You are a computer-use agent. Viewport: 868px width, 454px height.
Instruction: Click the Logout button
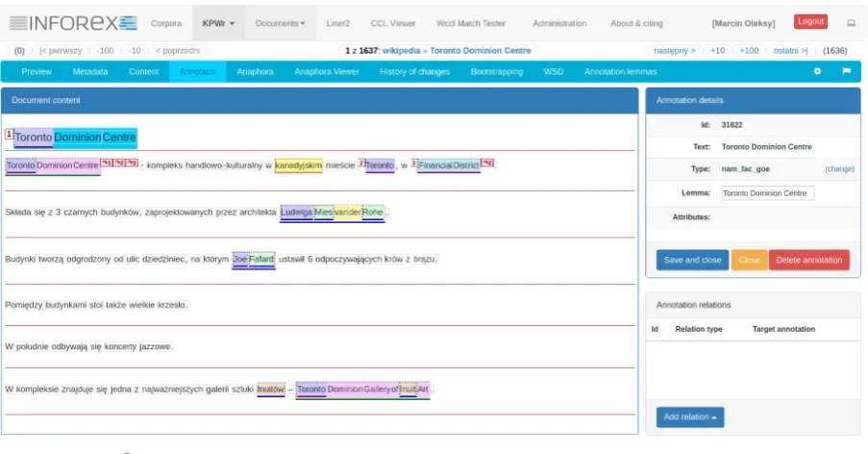(x=810, y=21)
